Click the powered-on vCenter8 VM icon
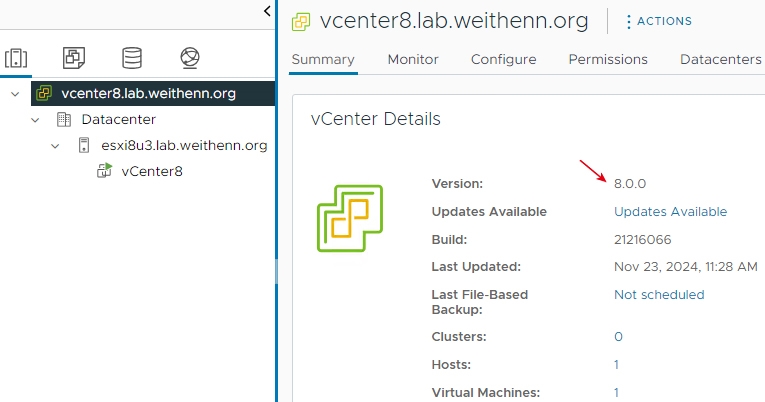765x402 pixels. tap(104, 171)
